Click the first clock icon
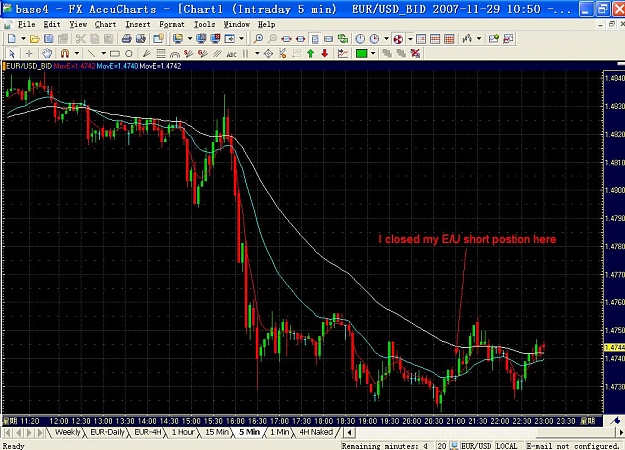Image resolution: width=625 pixels, height=450 pixels. tap(360, 39)
